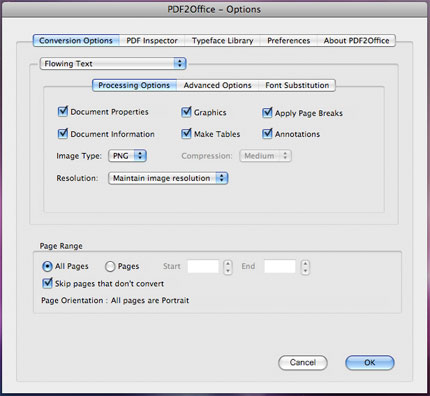Click the Page Range section label

pos(61,246)
